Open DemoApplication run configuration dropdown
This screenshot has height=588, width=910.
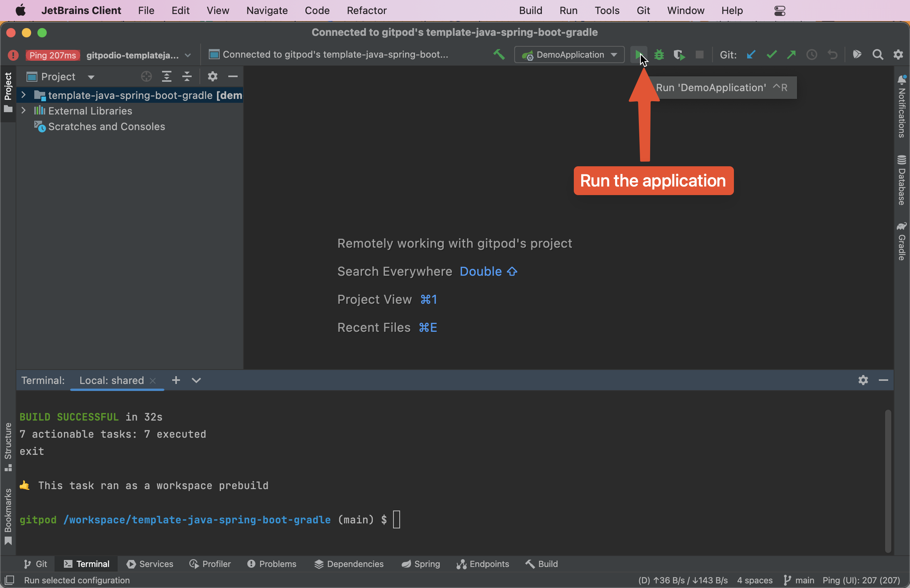[x=570, y=55]
